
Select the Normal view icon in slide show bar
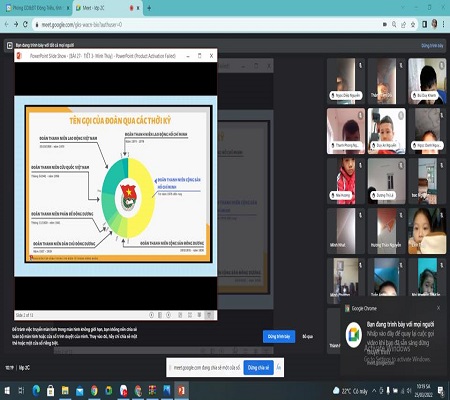point(180,315)
